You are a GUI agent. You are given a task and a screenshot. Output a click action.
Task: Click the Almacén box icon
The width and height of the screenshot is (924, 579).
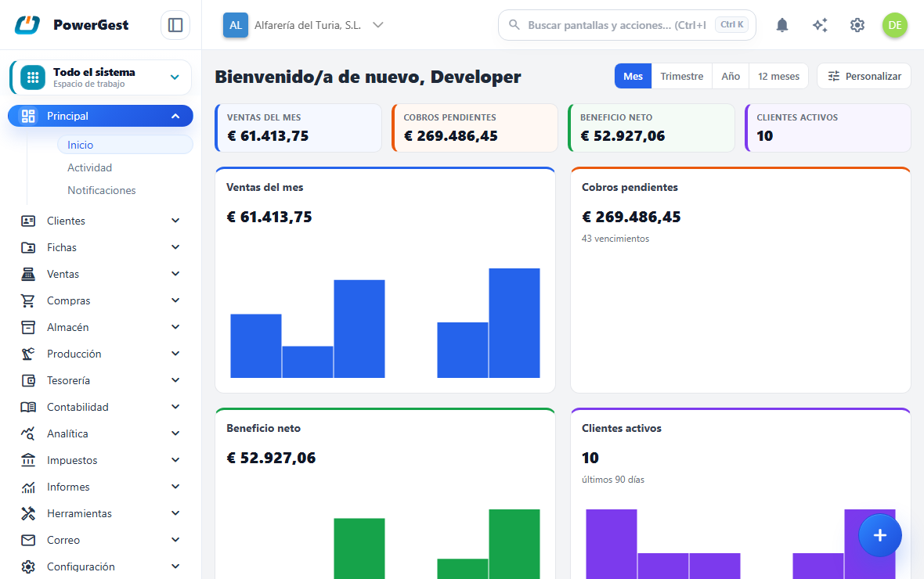click(x=28, y=327)
